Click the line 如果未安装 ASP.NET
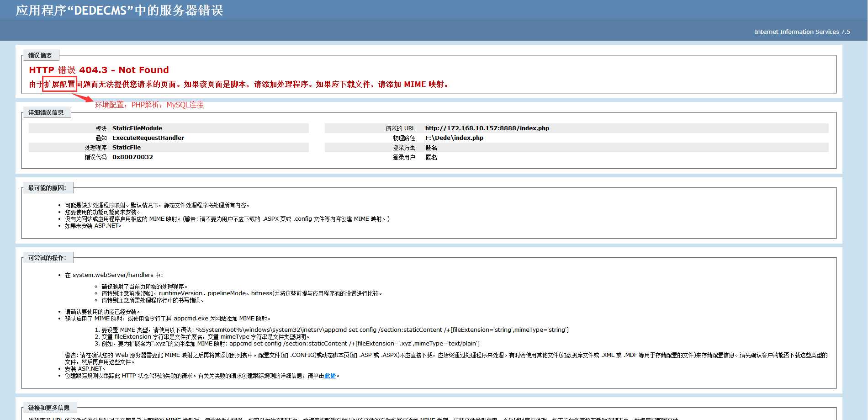The width and height of the screenshot is (868, 420). pyautogui.click(x=93, y=226)
